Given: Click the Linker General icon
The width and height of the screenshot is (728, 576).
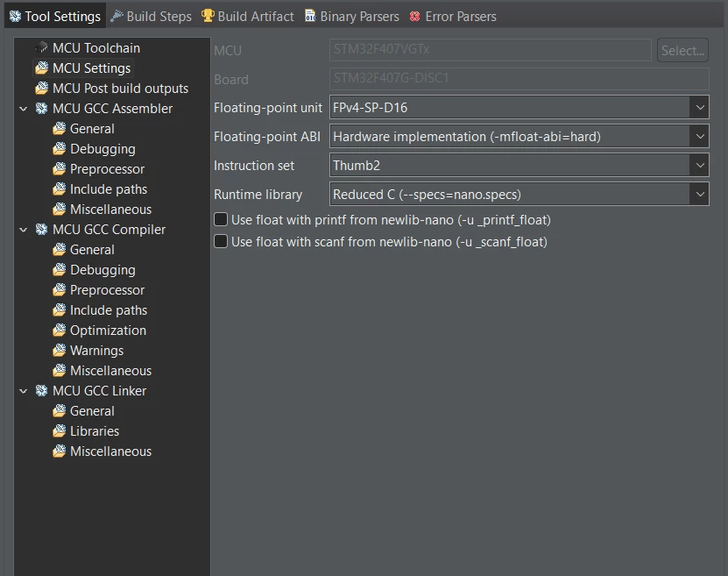Looking at the screenshot, I should 59,410.
